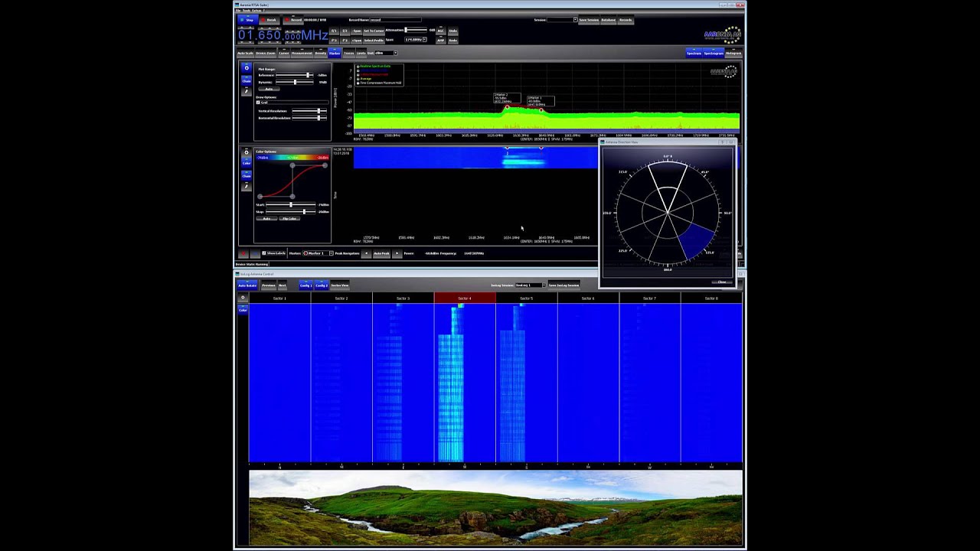The image size is (980, 551).
Task: Click the Record Name input field
Action: click(395, 20)
